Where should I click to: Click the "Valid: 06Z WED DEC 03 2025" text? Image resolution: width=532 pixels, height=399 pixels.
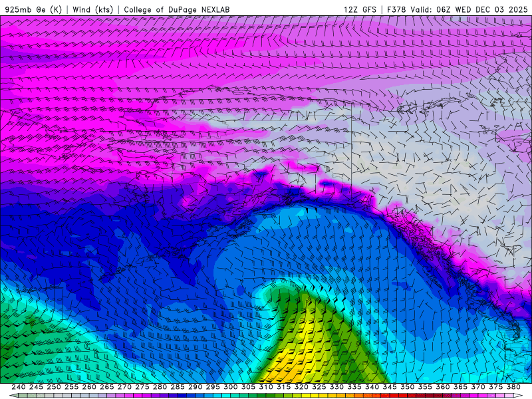469,9
